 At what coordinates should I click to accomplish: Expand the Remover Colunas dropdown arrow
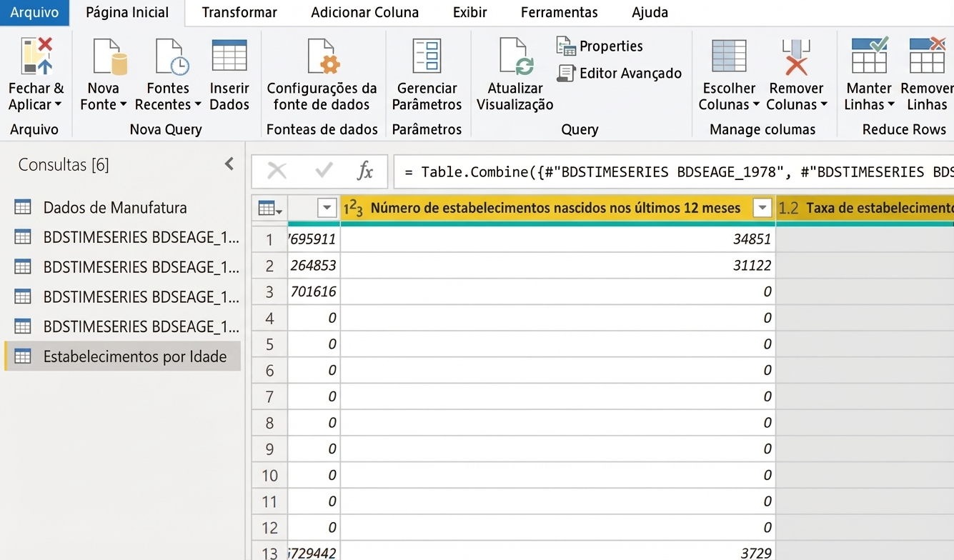(823, 105)
